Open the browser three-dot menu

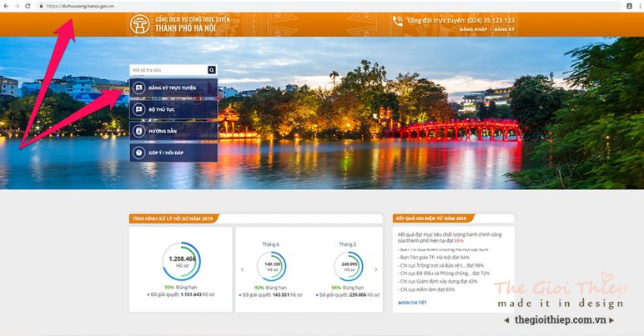640,6
